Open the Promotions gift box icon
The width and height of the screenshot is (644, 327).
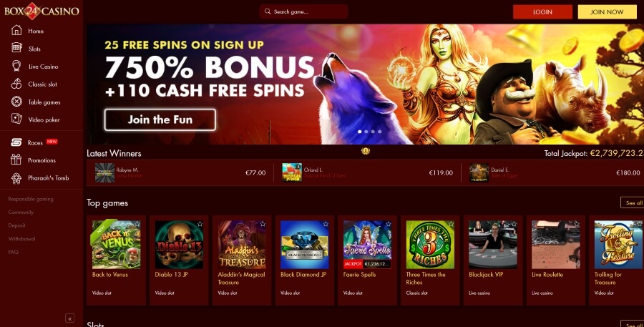pos(16,160)
